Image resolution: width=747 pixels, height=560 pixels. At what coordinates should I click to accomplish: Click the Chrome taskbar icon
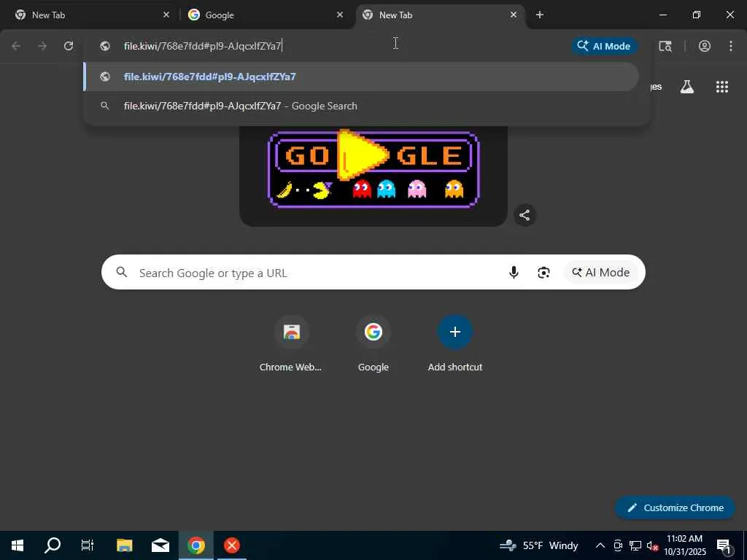coord(196,545)
